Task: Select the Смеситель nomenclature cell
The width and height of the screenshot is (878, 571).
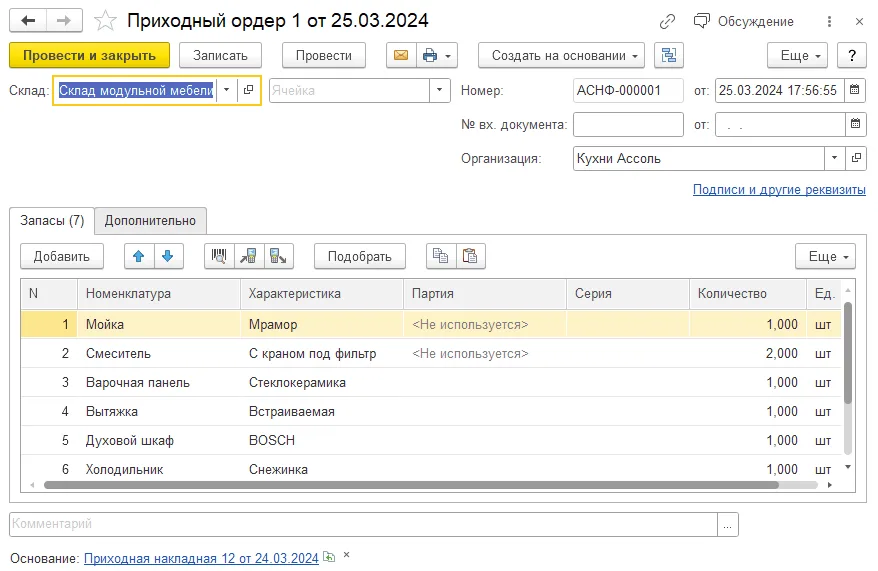Action: pyautogui.click(x=159, y=354)
